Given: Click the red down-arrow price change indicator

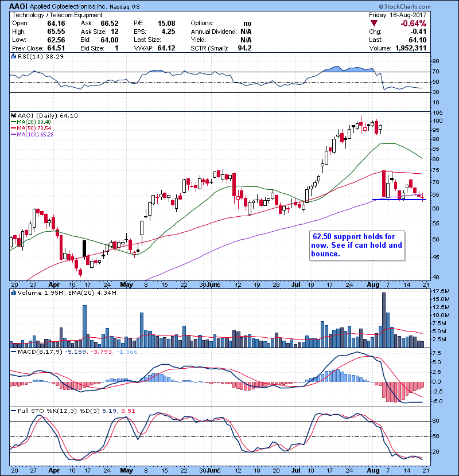Looking at the screenshot, I should pyautogui.click(x=374, y=23).
